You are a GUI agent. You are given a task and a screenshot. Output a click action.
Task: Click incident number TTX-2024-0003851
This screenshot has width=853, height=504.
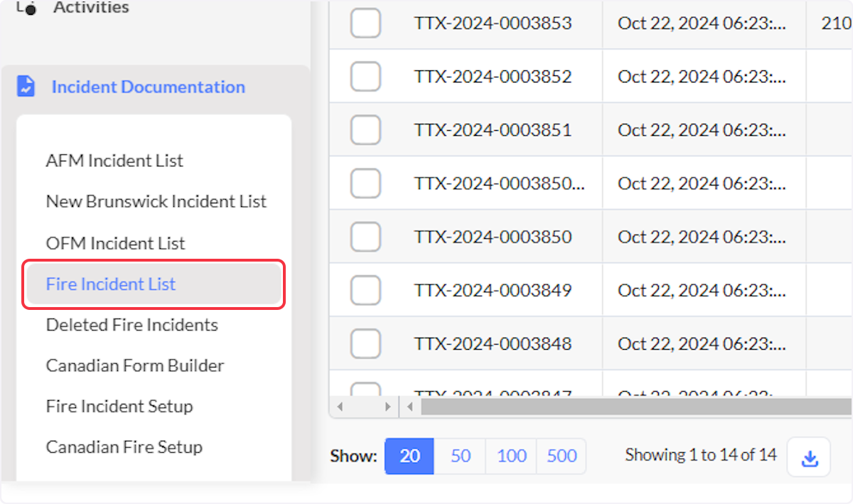click(493, 130)
